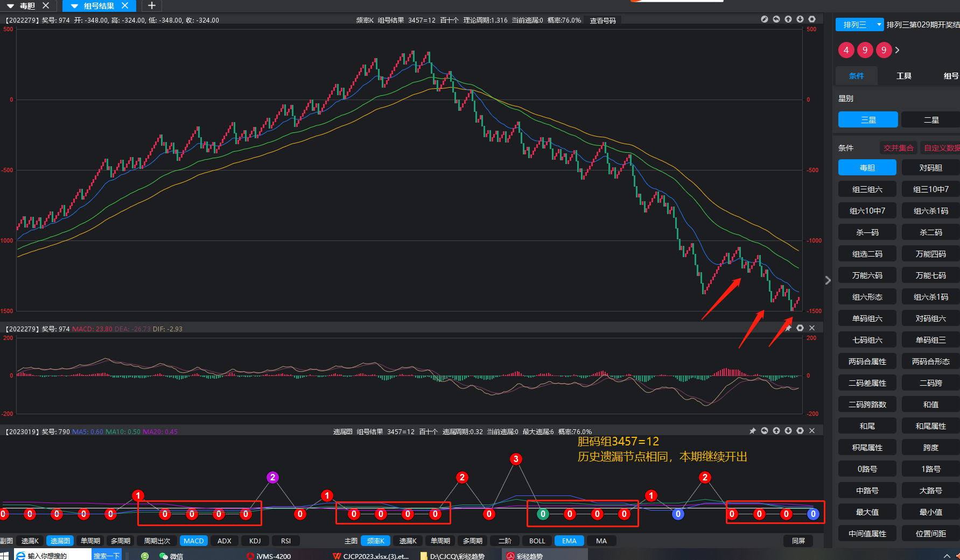This screenshot has width=960, height=560.
Task: Select 二星 star option
Action: coord(931,119)
